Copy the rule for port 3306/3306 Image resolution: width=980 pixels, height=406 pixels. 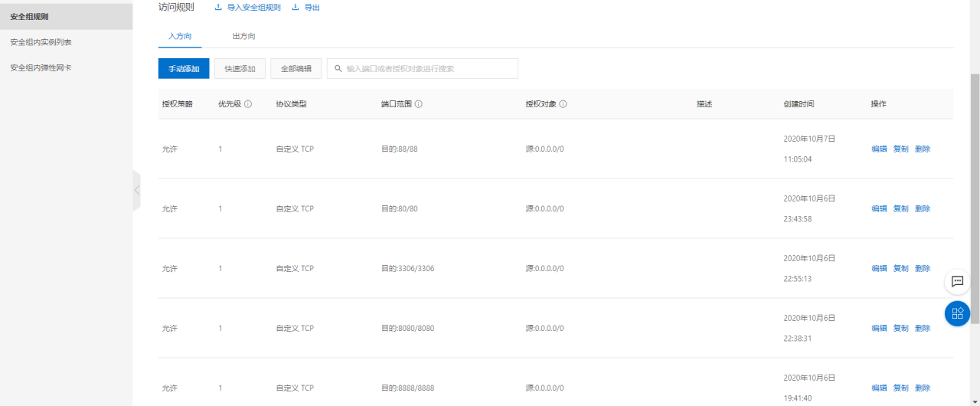pyautogui.click(x=901, y=269)
